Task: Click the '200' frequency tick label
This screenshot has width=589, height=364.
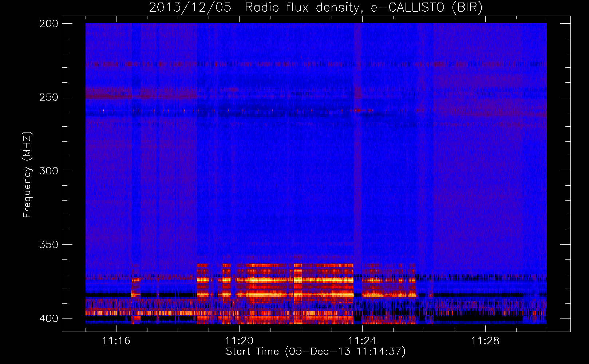Action: pyautogui.click(x=49, y=24)
